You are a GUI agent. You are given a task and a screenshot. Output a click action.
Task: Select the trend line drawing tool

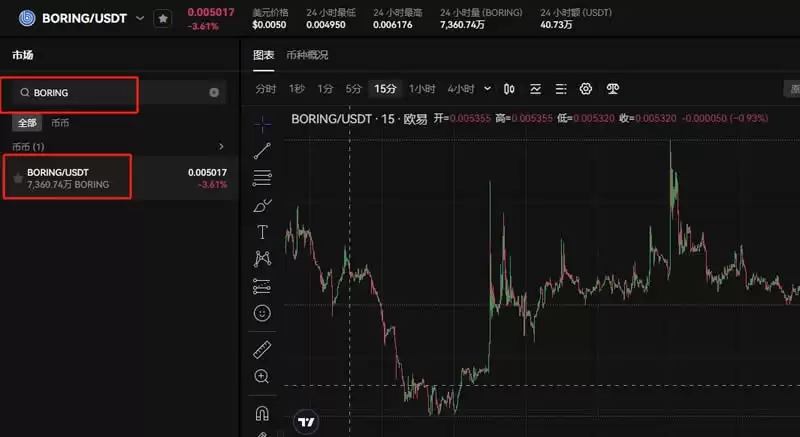pos(262,151)
